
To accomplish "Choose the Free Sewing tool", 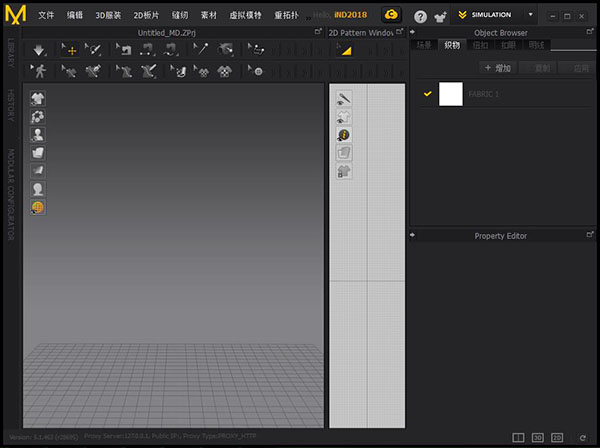I will [x=171, y=50].
